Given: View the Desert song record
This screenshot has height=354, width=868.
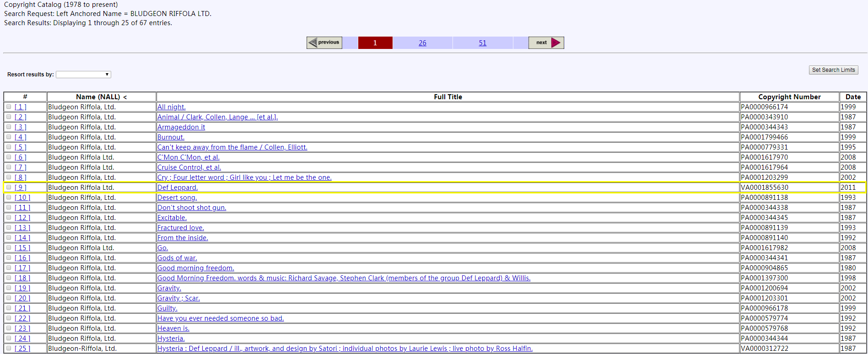Looking at the screenshot, I should (x=177, y=198).
